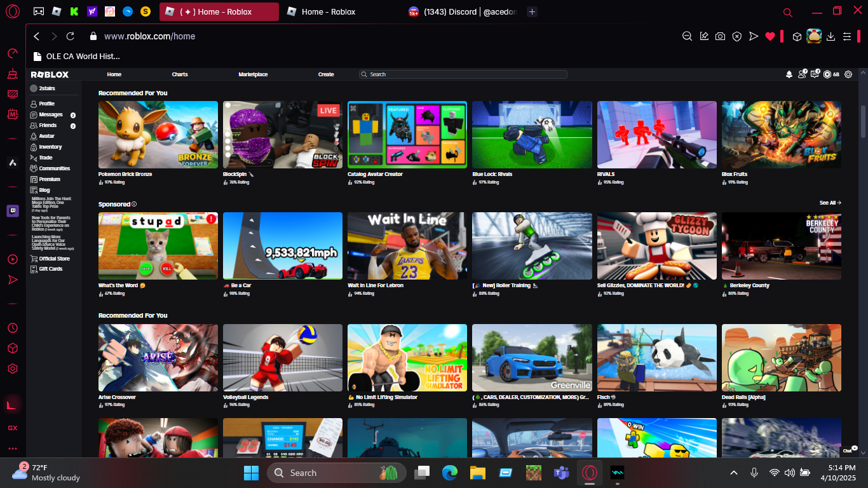The width and height of the screenshot is (868, 488).
Task: Open the Opera GX main menu logo
Action: [13, 11]
